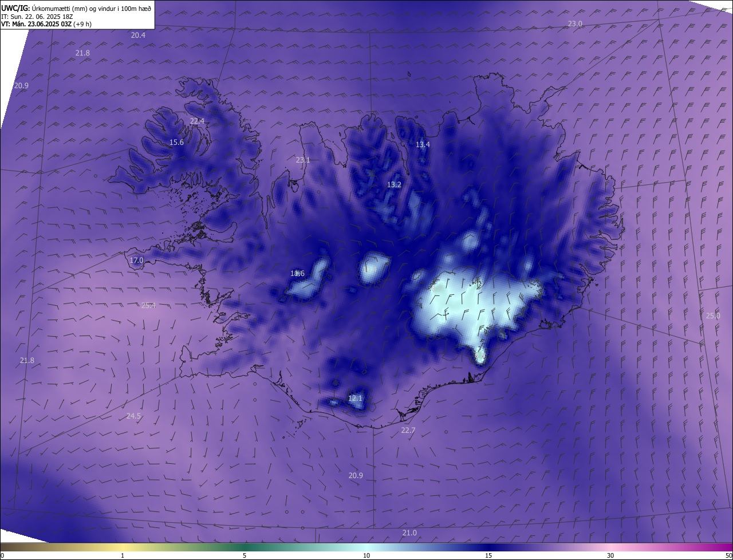Click the 20.4 value label
The width and height of the screenshot is (733, 560).
pos(138,36)
